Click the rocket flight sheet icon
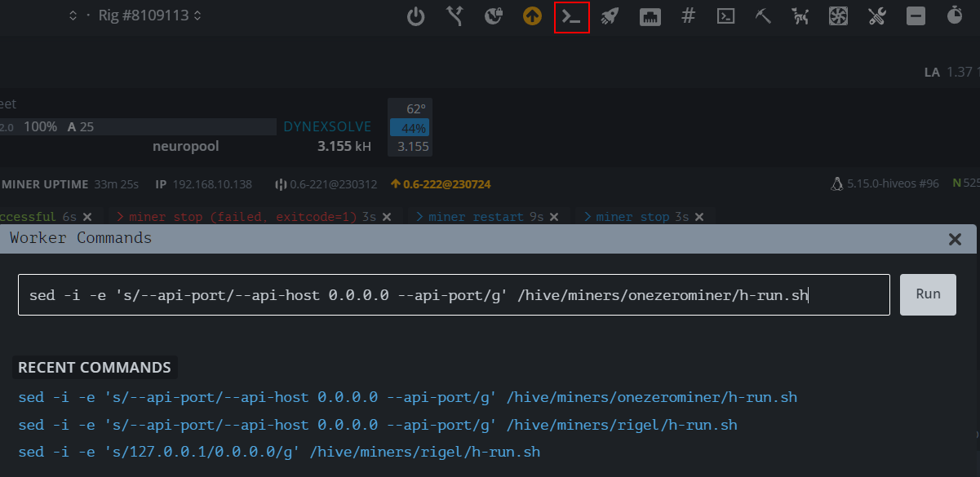 point(610,16)
